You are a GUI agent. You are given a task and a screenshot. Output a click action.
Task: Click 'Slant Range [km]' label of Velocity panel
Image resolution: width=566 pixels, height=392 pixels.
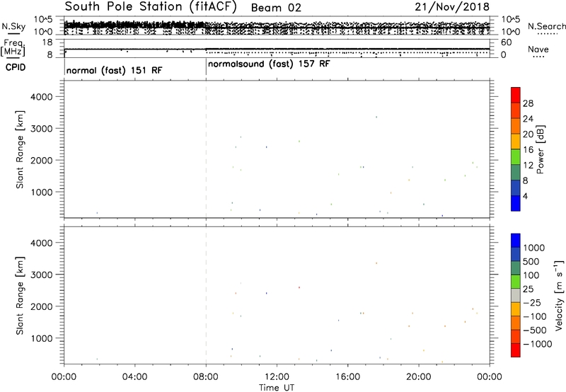(20, 296)
